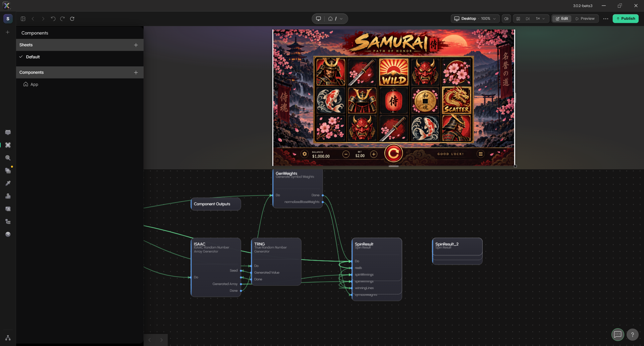Select the eyedropper style icon in sidebar
This screenshot has height=346, width=644.
(8, 183)
